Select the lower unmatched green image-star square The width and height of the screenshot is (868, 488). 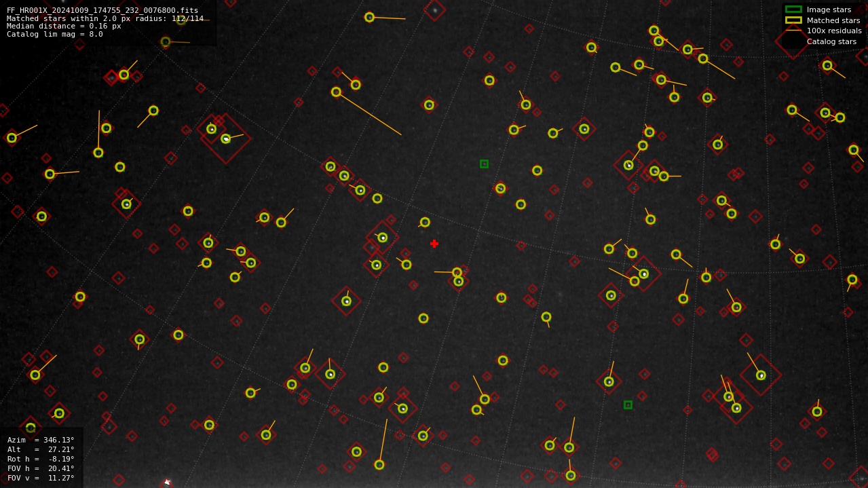[628, 405]
